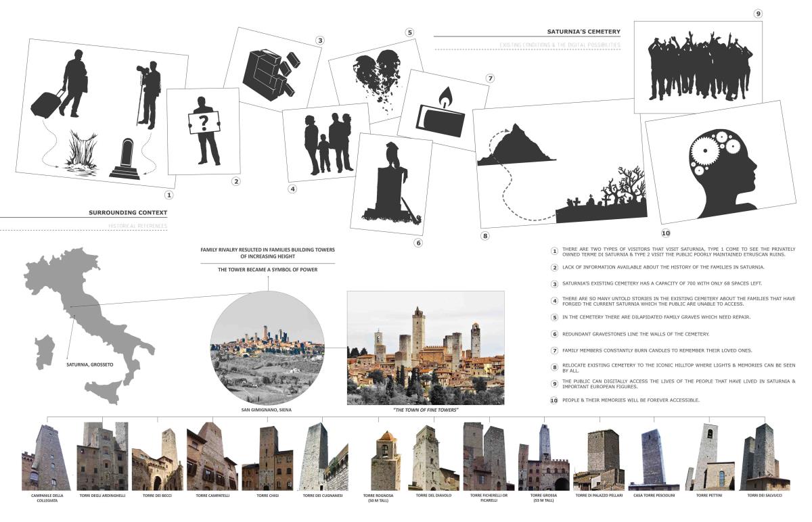Click the photographer with tripod silhouette
This screenshot has height=522, width=812.
pyautogui.click(x=148, y=96)
